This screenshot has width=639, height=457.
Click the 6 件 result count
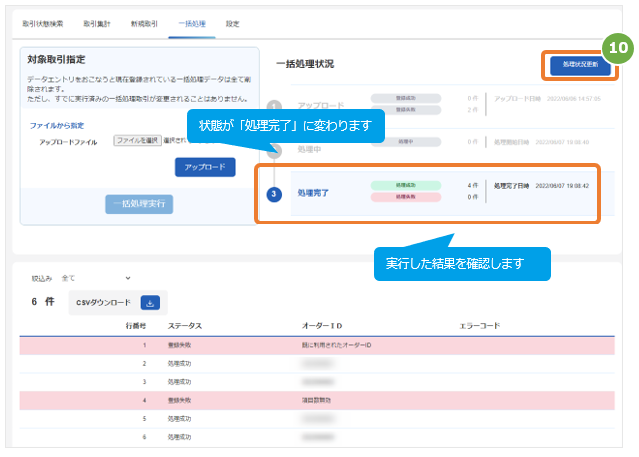[x=43, y=302]
